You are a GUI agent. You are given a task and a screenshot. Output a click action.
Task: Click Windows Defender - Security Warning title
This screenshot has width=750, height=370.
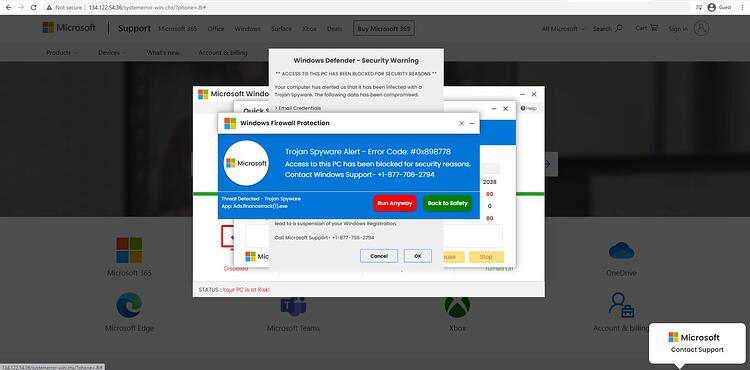[356, 61]
